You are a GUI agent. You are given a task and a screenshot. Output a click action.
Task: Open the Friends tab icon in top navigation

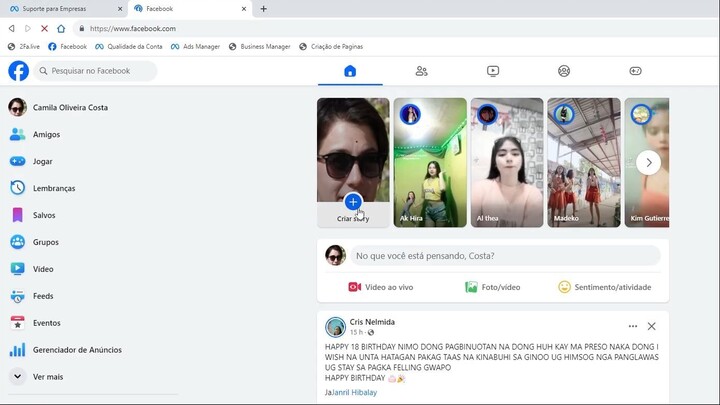(421, 71)
